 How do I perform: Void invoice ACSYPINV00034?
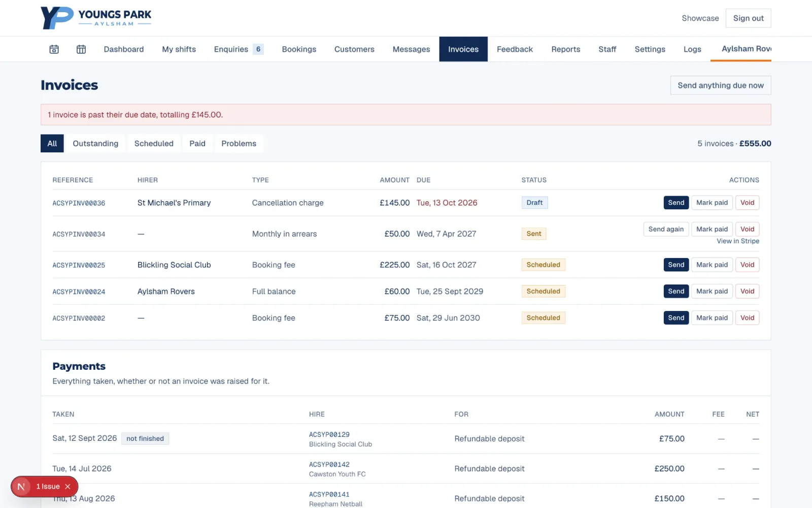(x=747, y=229)
